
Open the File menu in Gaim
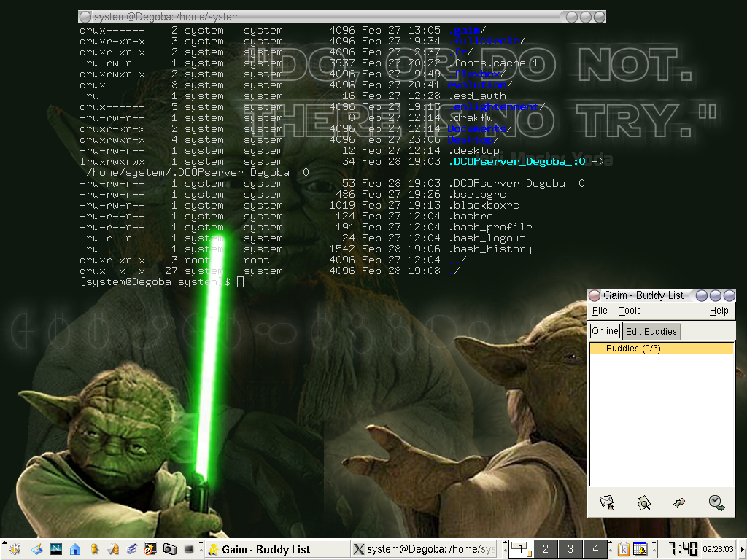coord(600,311)
